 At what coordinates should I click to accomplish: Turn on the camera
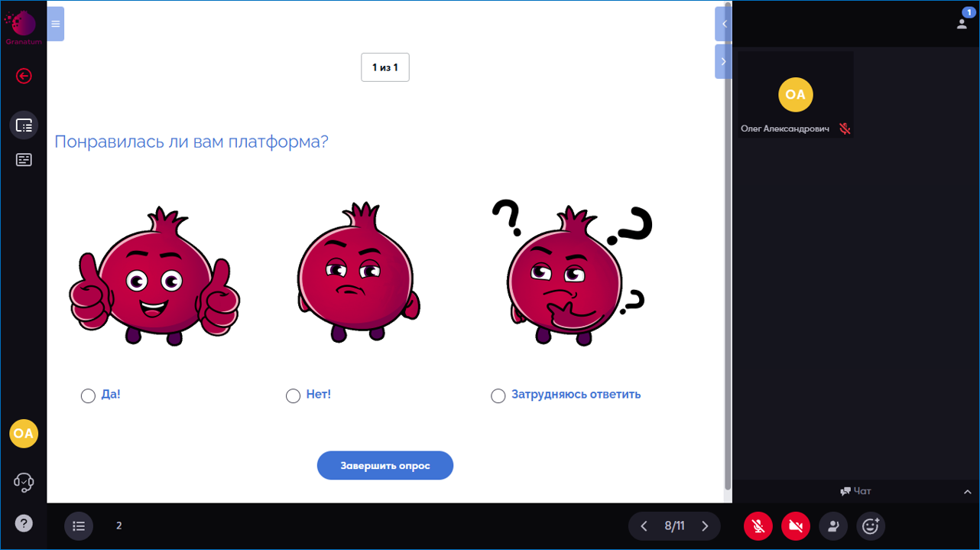pos(795,526)
